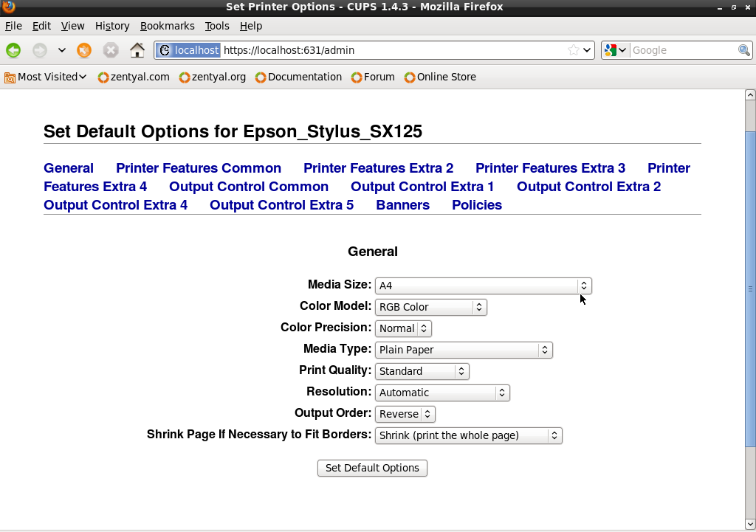Go to the Home page icon
This screenshot has width=756, height=532.
(x=137, y=50)
